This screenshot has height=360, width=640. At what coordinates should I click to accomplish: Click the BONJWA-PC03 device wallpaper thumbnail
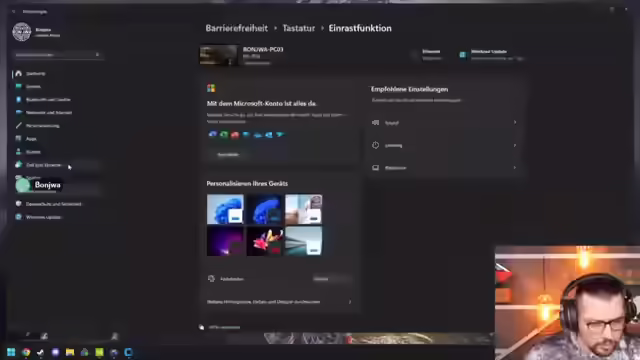click(x=218, y=55)
